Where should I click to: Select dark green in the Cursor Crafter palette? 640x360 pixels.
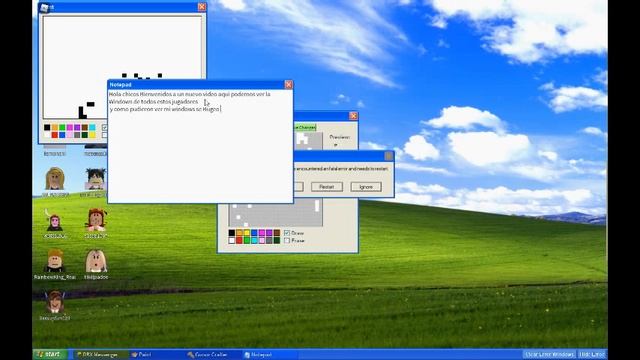click(x=277, y=240)
